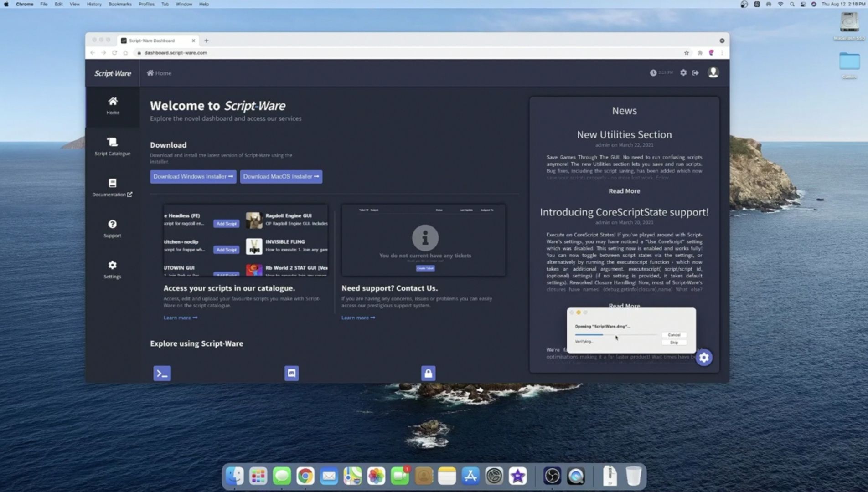
Task: Open a new browser tab
Action: pos(207,41)
